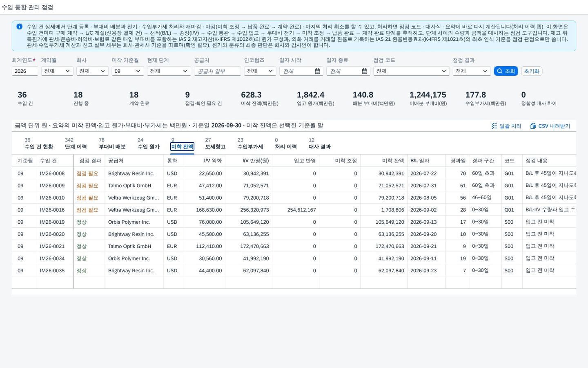
Task: Download data with CSV 내려받기
Action: [550, 126]
